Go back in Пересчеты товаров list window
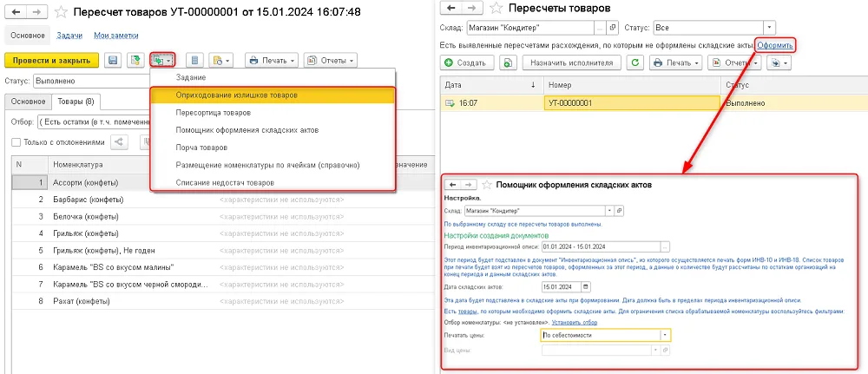Screen dimensions: 868x374 coord(451,9)
